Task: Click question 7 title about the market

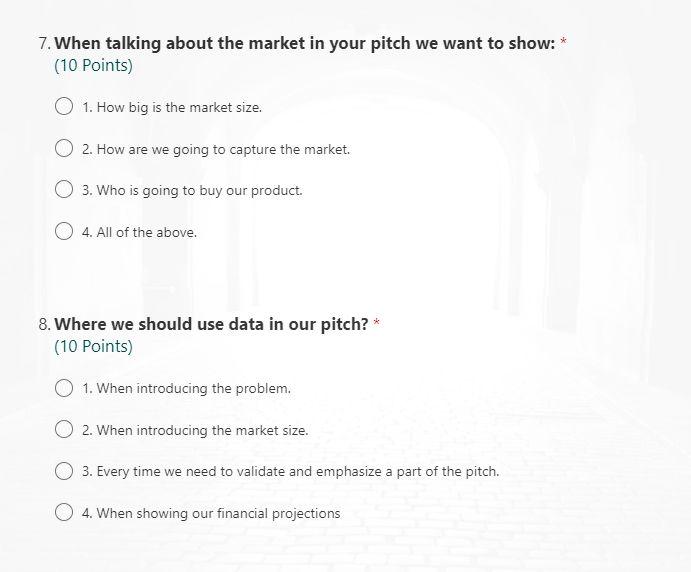Action: point(305,43)
